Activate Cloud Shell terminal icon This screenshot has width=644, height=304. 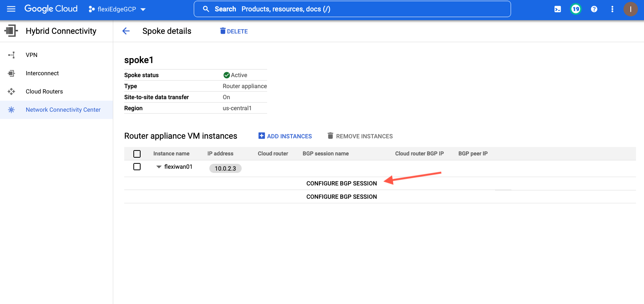[557, 9]
